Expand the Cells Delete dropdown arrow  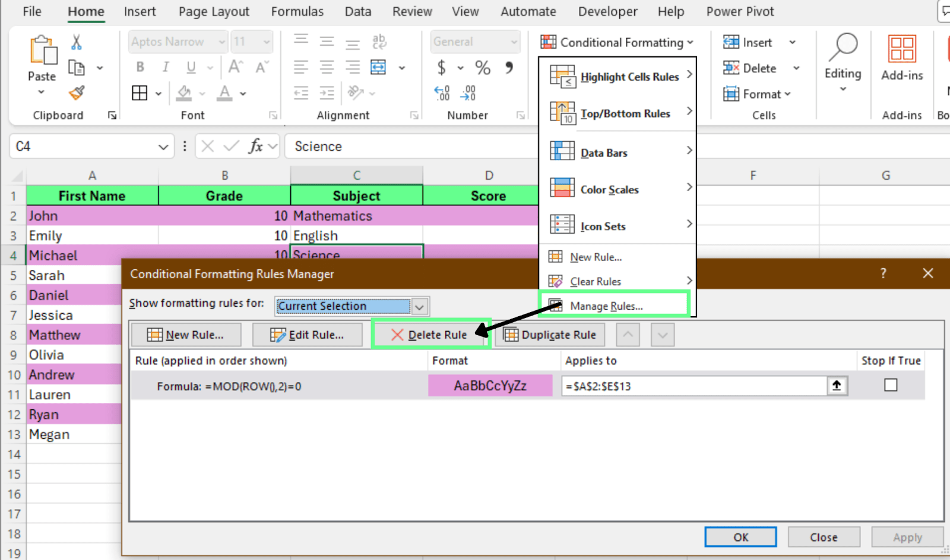click(796, 68)
